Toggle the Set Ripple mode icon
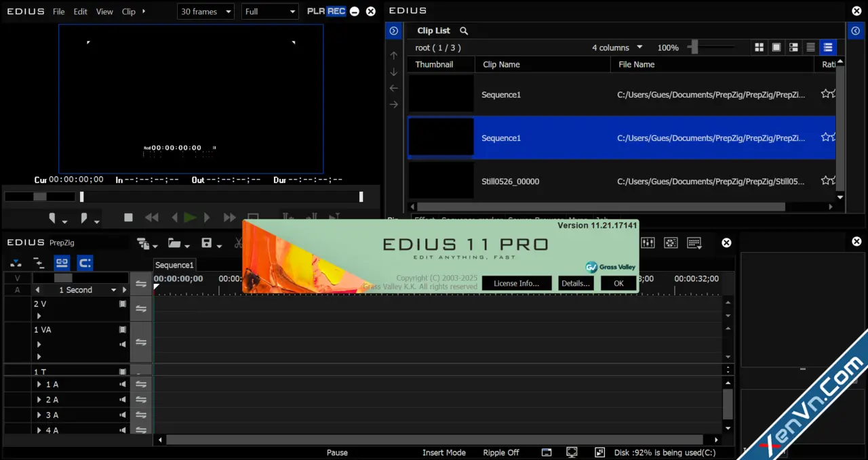This screenshot has height=460, width=868. coord(39,263)
